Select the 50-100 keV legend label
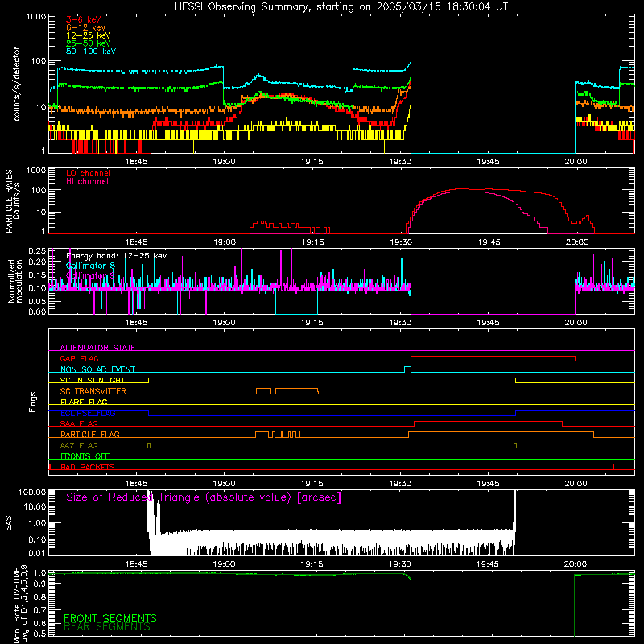Image resolution: width=644 pixels, height=644 pixels. point(91,52)
